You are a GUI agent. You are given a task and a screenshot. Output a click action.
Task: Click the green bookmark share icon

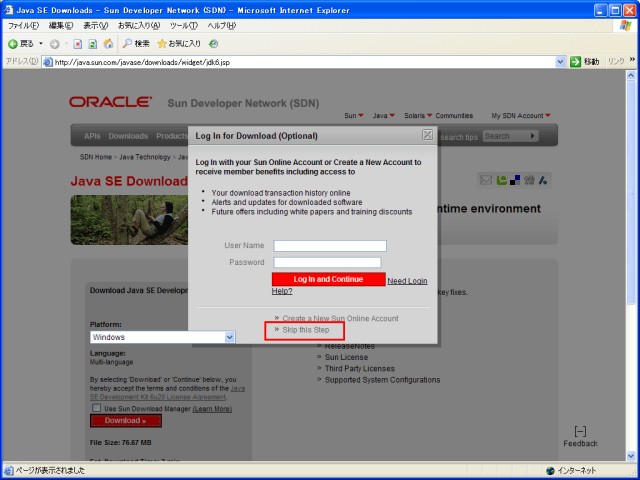point(502,180)
